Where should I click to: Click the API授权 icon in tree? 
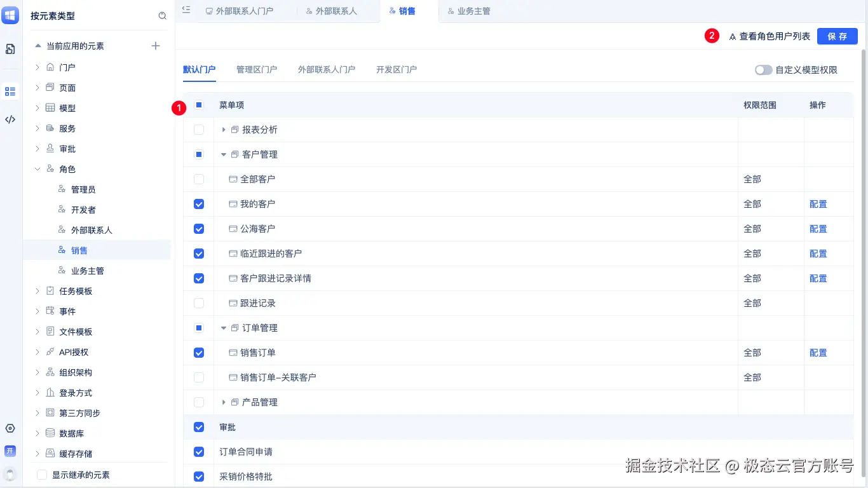pos(50,352)
